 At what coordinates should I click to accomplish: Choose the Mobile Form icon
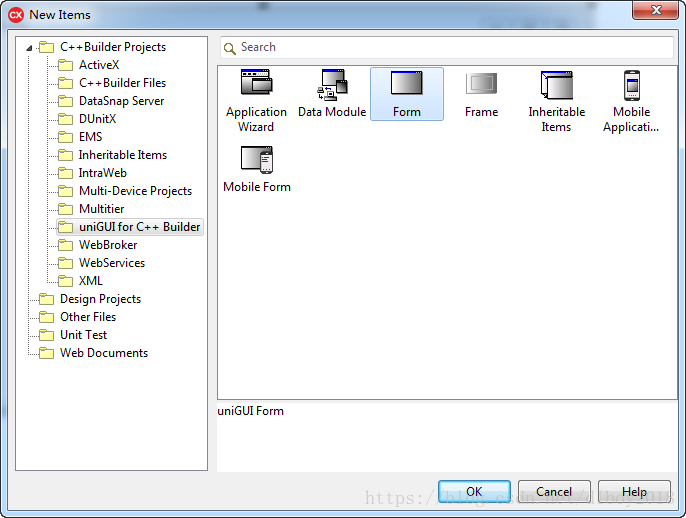point(257,160)
